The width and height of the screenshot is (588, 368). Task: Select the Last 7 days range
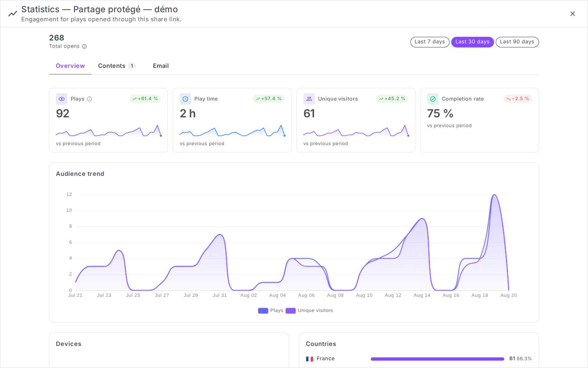point(430,42)
